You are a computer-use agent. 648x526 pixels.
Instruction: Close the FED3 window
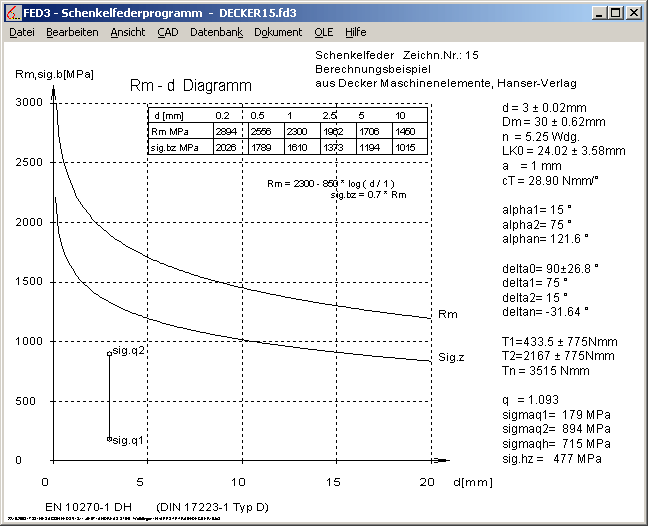click(633, 13)
